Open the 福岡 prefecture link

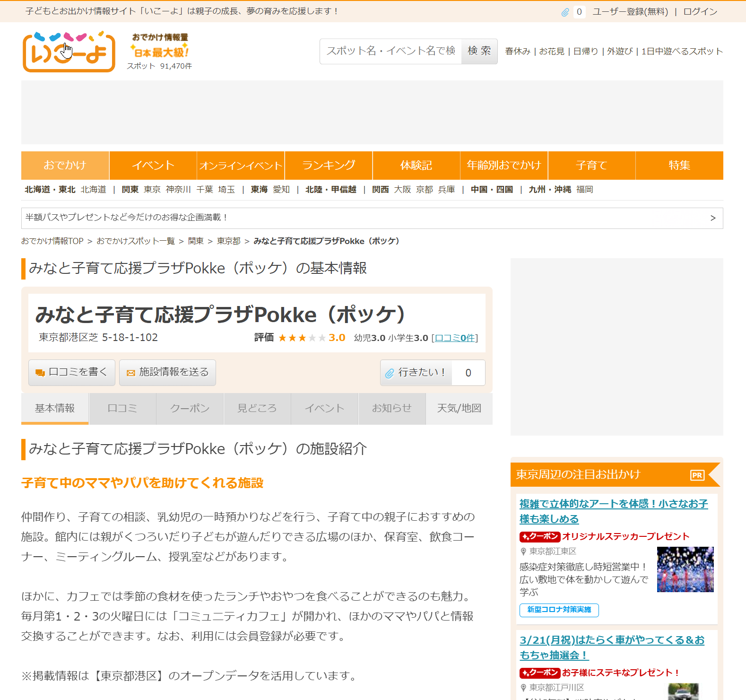coord(585,190)
